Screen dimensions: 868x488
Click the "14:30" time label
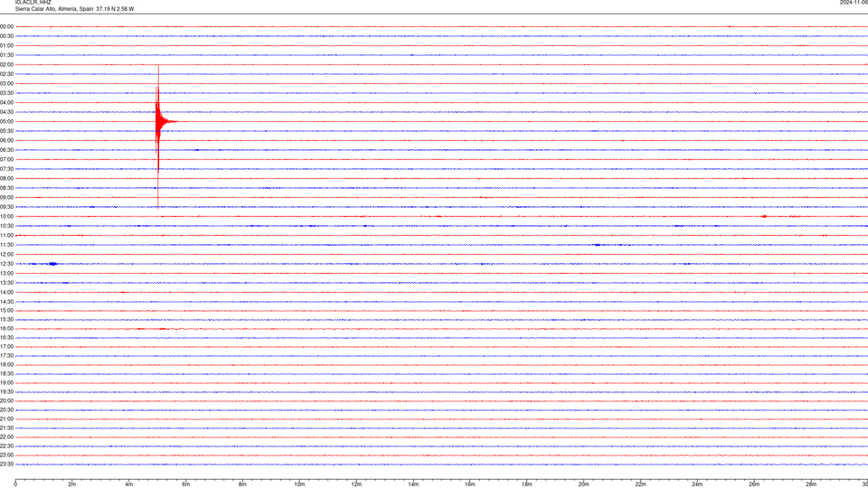pos(7,302)
